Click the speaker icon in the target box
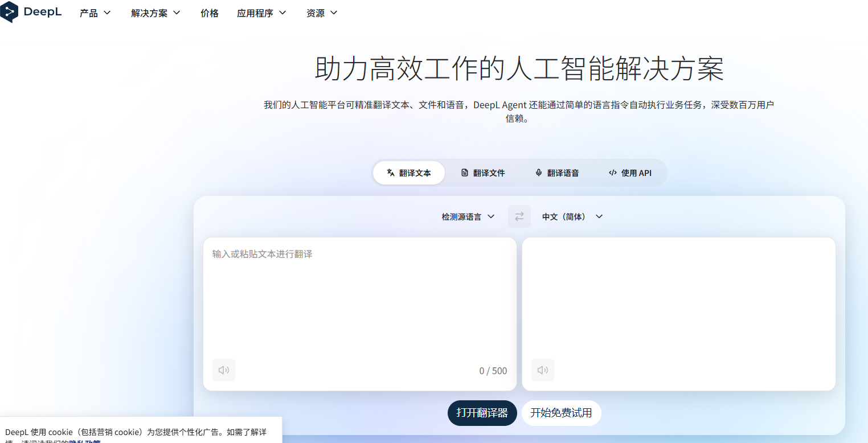The image size is (868, 443). click(542, 370)
